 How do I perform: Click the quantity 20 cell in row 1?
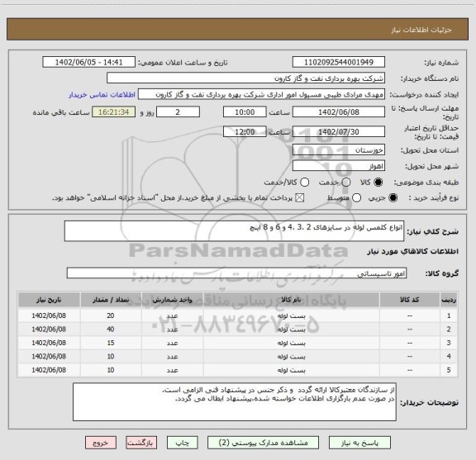pyautogui.click(x=111, y=315)
